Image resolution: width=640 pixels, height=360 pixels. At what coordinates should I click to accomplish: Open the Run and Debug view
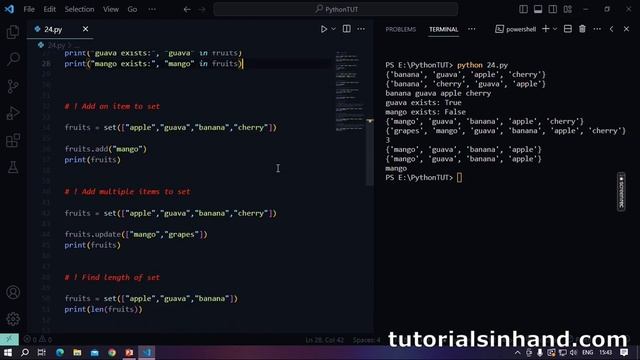pos(13,113)
